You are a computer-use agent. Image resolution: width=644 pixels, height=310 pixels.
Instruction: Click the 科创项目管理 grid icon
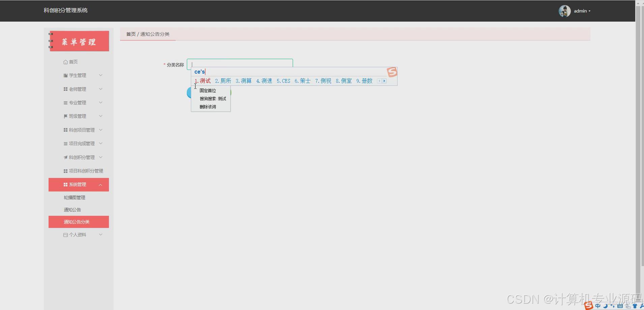coord(65,130)
